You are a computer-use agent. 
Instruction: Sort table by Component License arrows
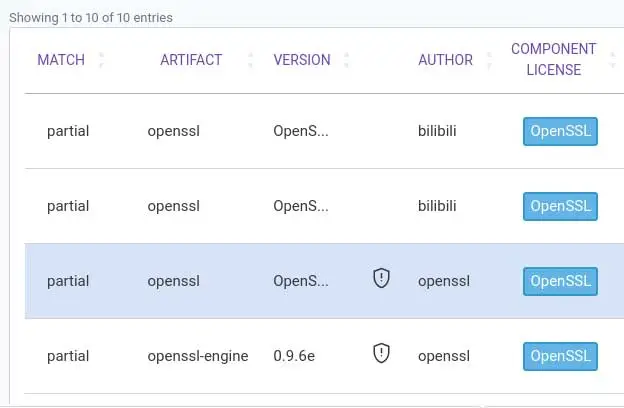coord(611,60)
